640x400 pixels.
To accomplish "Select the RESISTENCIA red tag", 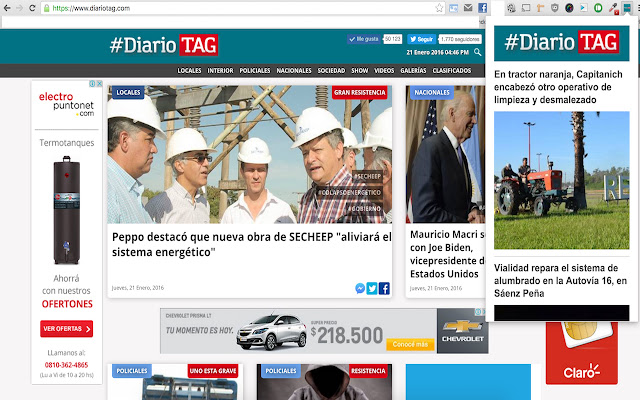I will 368,371.
